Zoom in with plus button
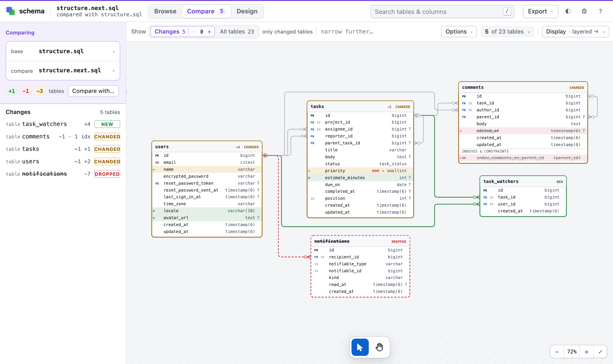This screenshot has height=364, width=613. [587, 352]
